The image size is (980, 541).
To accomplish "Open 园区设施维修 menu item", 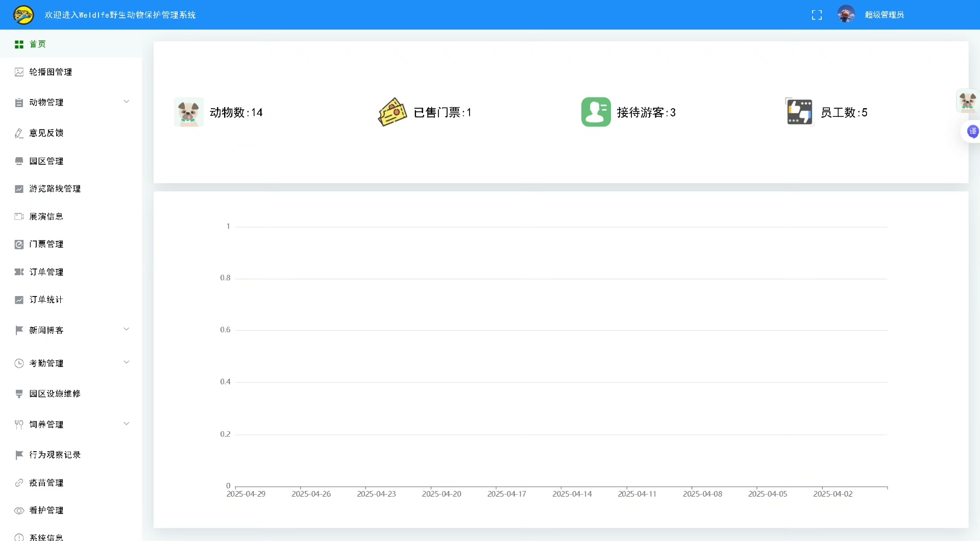I will (71, 394).
